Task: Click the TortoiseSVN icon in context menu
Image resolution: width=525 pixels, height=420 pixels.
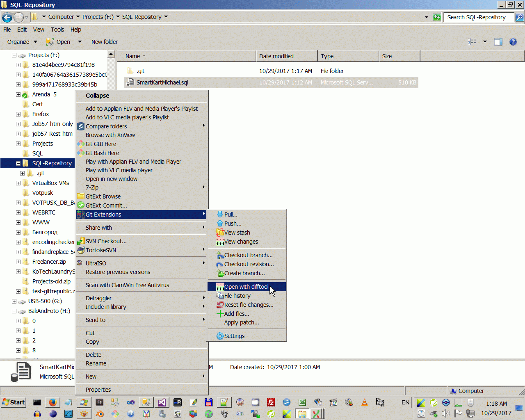Action: [x=81, y=250]
